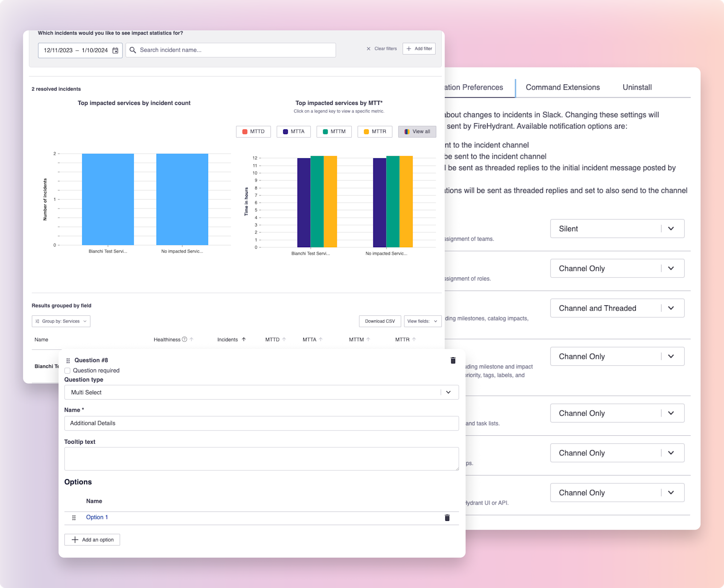
Task: Toggle the MTTD legend key
Action: (253, 132)
